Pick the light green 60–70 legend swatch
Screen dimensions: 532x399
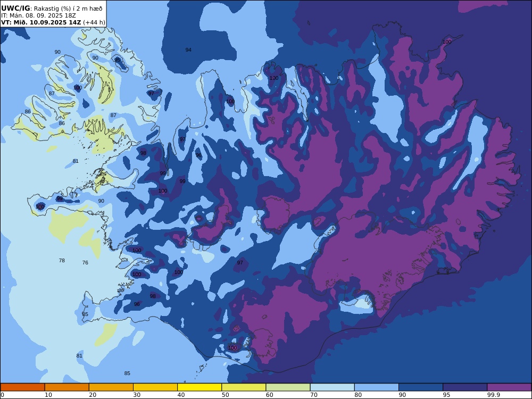coord(288,387)
